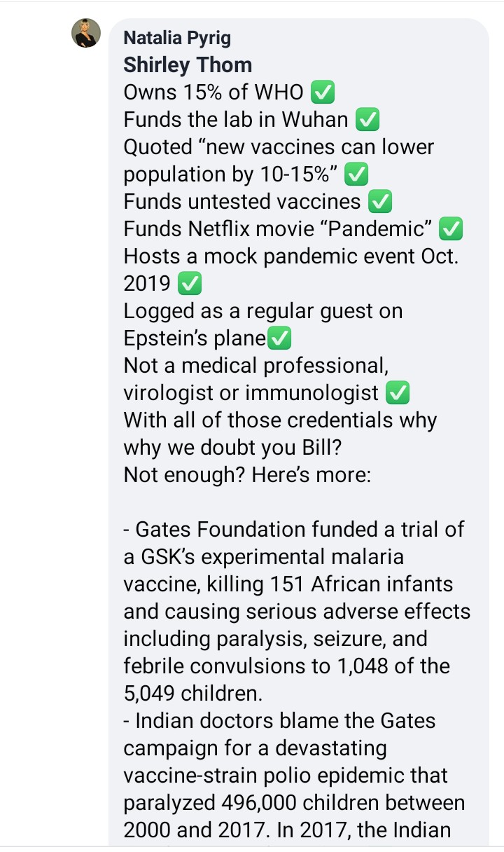Click the line 'Funds the lab in Wuhan'
Screen dimensions: 504x852
[235, 120]
